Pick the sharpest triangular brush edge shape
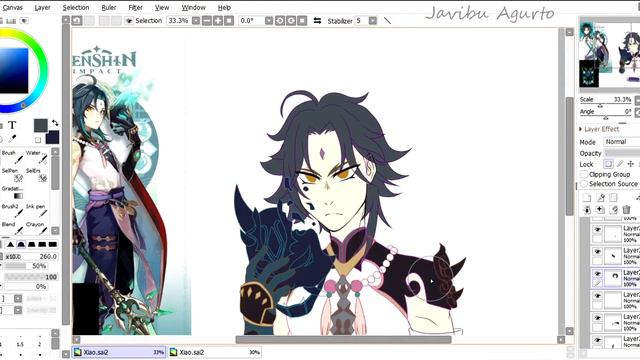The image size is (640, 360). [x=11, y=244]
